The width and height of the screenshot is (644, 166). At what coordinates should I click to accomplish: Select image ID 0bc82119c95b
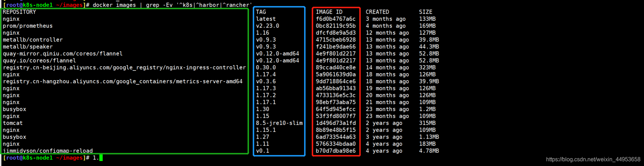[336, 26]
